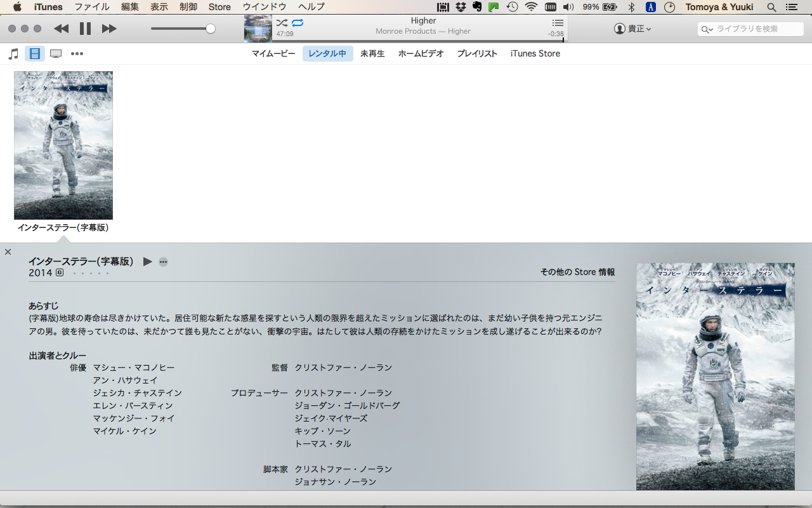Toggle repeat mode in the now playing display
This screenshot has height=508, width=812.
click(x=298, y=23)
